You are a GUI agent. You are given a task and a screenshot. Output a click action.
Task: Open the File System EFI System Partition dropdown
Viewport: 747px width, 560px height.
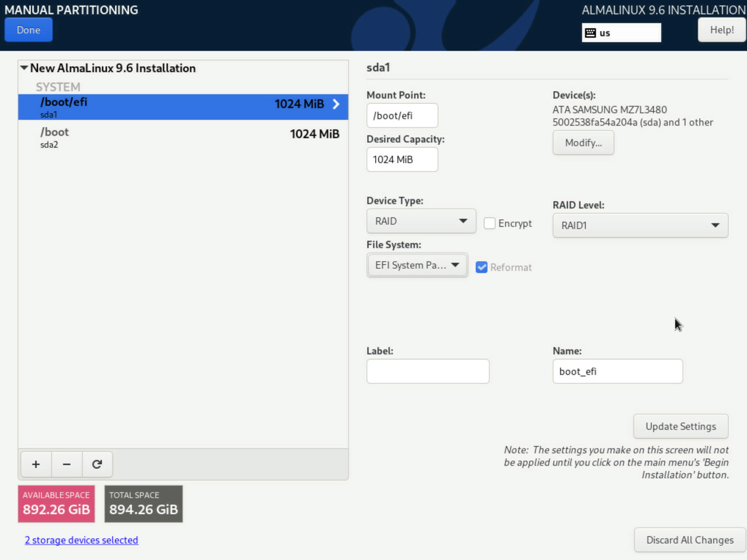(417, 265)
